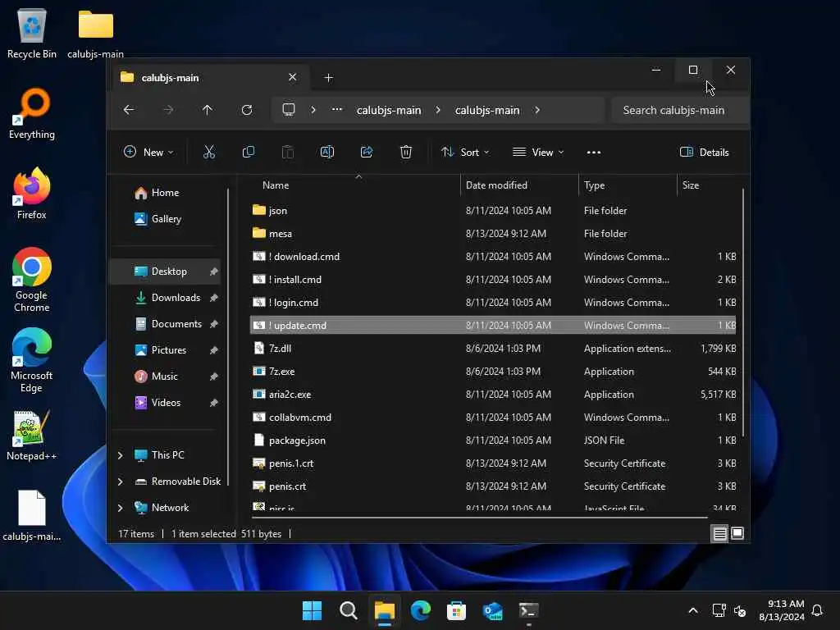Select the Firefox desktop shortcut
Viewport: 840px width, 630px height.
[32, 194]
